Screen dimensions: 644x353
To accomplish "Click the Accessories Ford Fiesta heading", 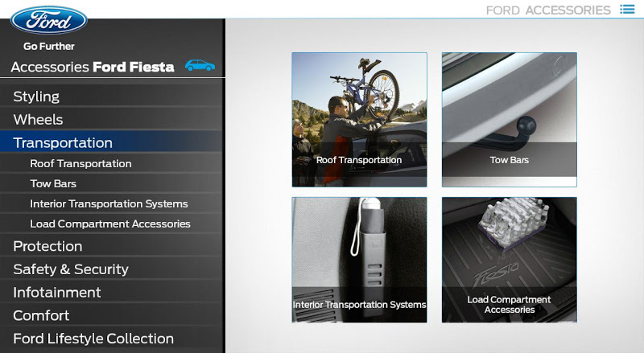I will [93, 67].
